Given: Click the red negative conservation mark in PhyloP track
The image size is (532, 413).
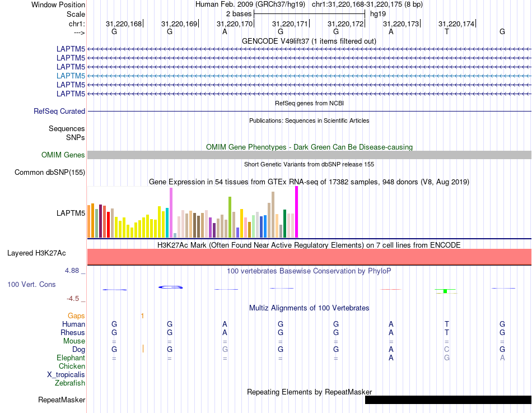Looking at the screenshot, I should click(x=390, y=289).
